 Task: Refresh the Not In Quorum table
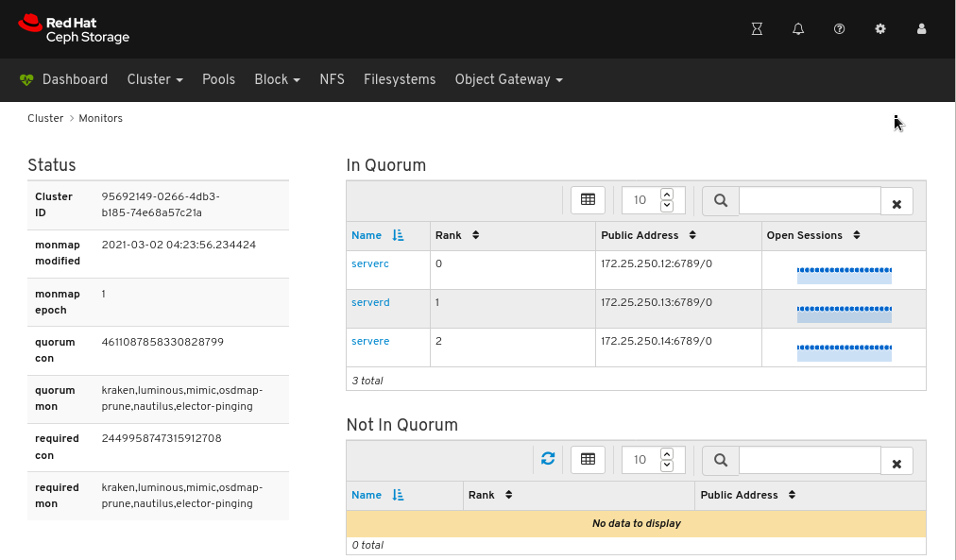[x=548, y=458]
